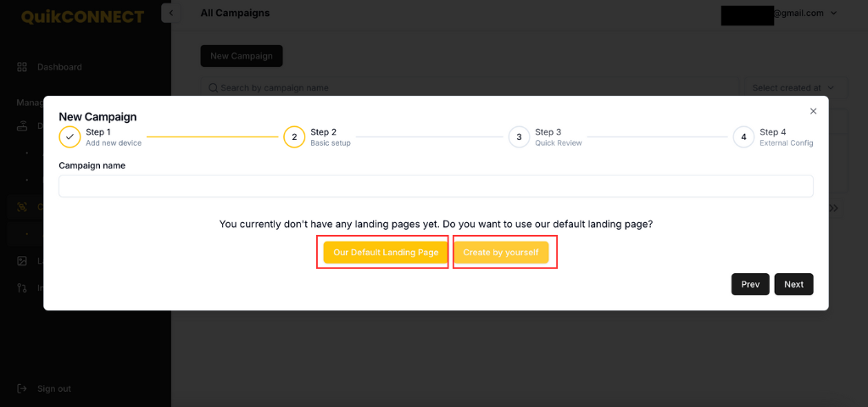The image size is (868, 407).
Task: Click the Step 2 number circle
Action: click(x=294, y=137)
